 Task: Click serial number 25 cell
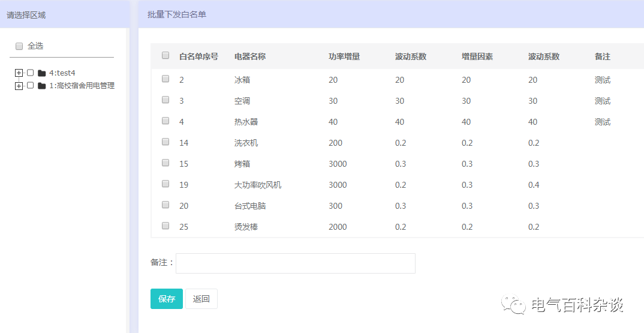(183, 227)
